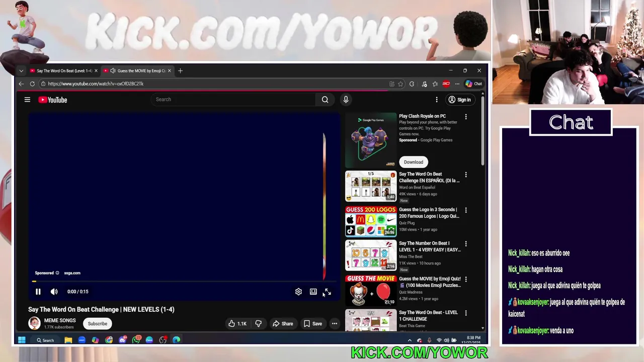
Task: Open Windows taskbar Search box
Action: 44,340
